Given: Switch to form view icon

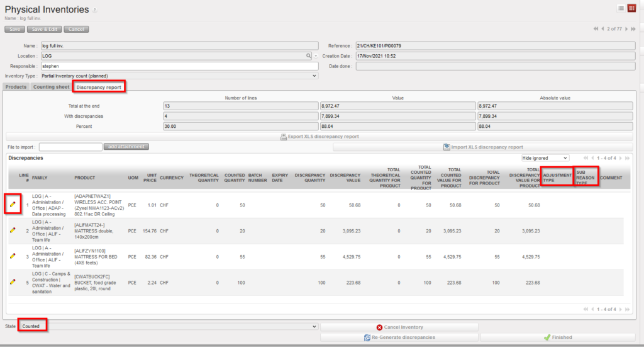Looking at the screenshot, I should [631, 8].
